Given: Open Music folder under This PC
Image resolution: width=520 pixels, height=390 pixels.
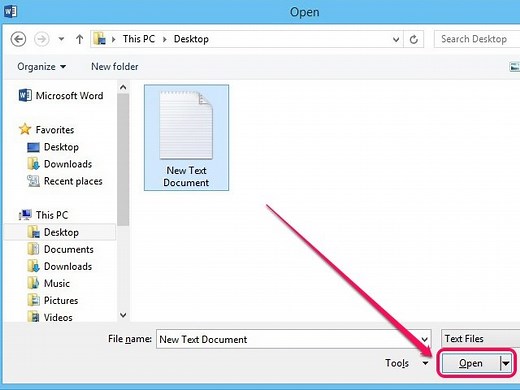Looking at the screenshot, I should [49, 283].
